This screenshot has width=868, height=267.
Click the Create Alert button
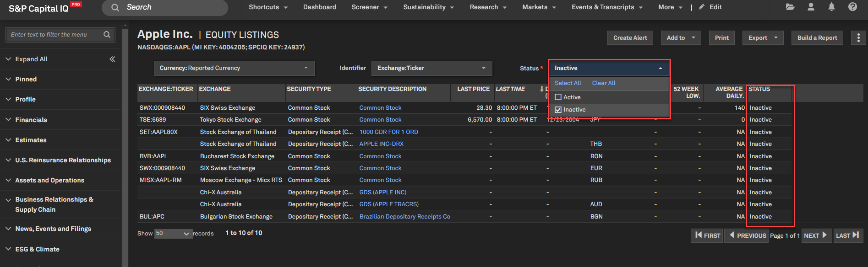[x=630, y=37]
